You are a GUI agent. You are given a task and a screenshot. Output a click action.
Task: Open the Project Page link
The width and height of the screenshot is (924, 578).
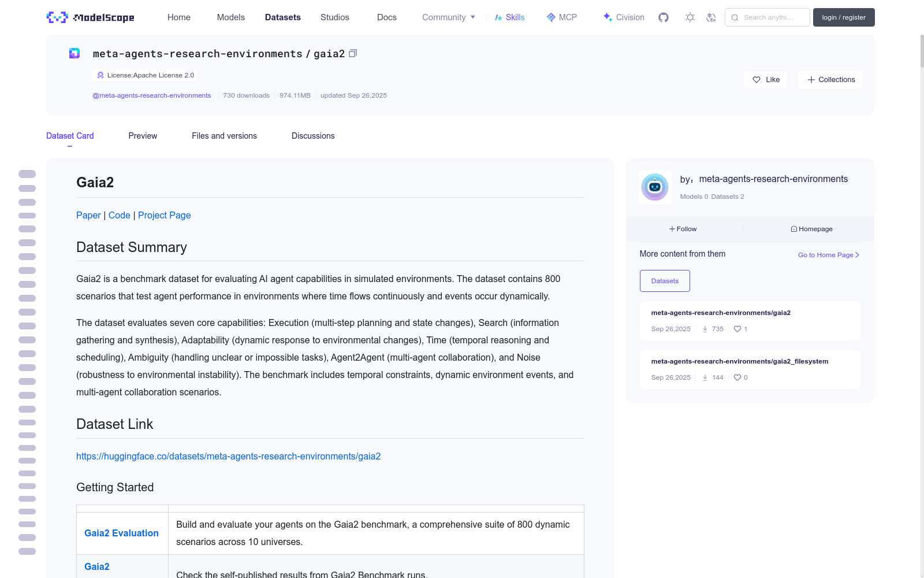tap(165, 215)
